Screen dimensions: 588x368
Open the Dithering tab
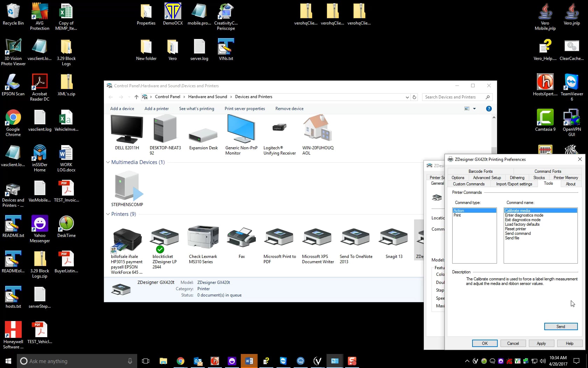517,178
